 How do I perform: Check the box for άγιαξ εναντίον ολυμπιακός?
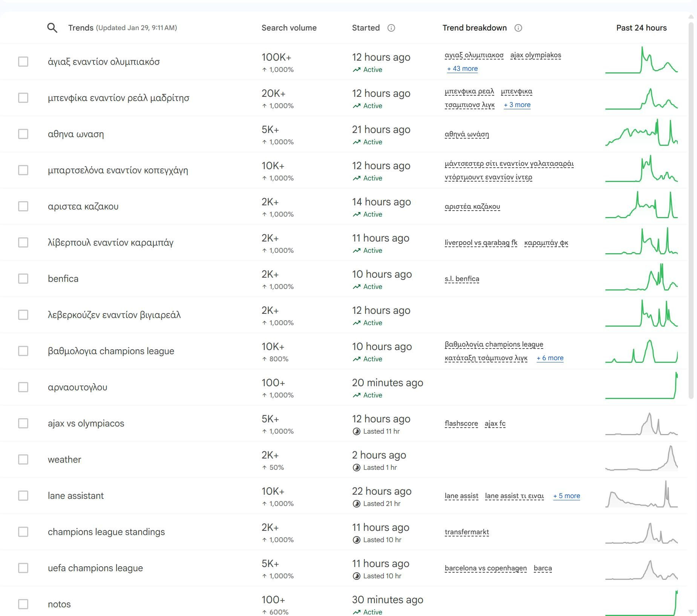click(x=23, y=62)
